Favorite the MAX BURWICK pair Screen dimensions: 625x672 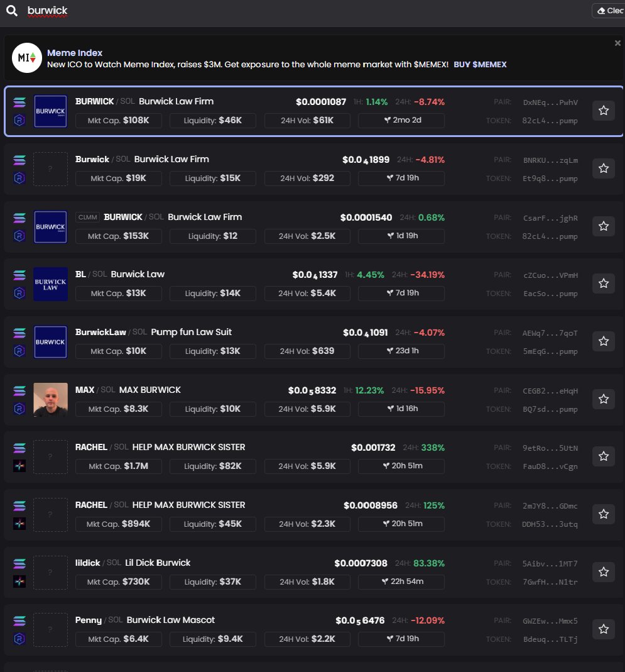[x=604, y=399]
